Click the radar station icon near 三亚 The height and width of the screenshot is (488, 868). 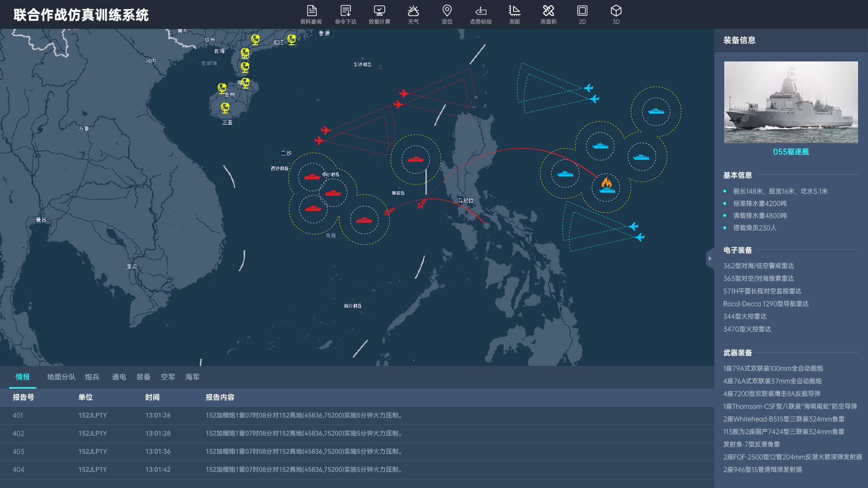point(225,108)
